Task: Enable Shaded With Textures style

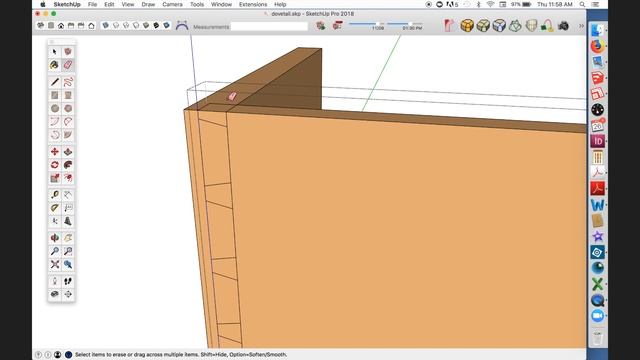Action: click(x=156, y=25)
